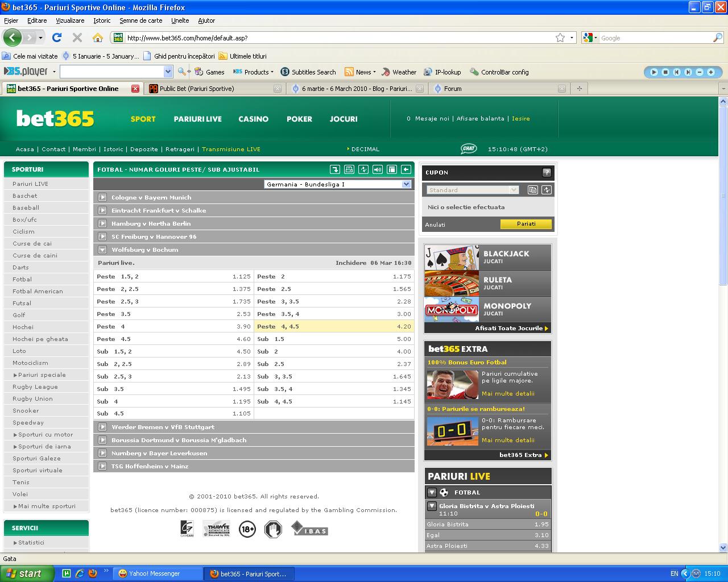Open Subtitles Search in BS.Player toolbar
728x582 pixels.
coord(308,72)
